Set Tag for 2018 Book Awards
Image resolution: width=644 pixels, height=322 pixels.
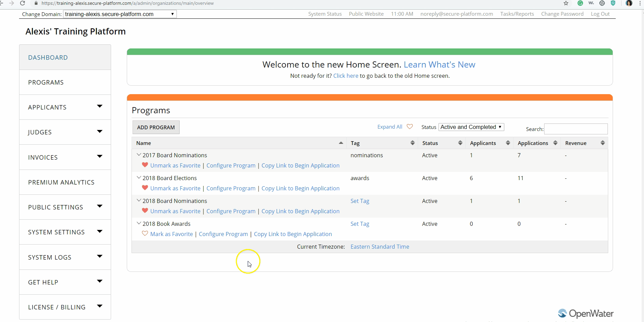click(x=359, y=224)
